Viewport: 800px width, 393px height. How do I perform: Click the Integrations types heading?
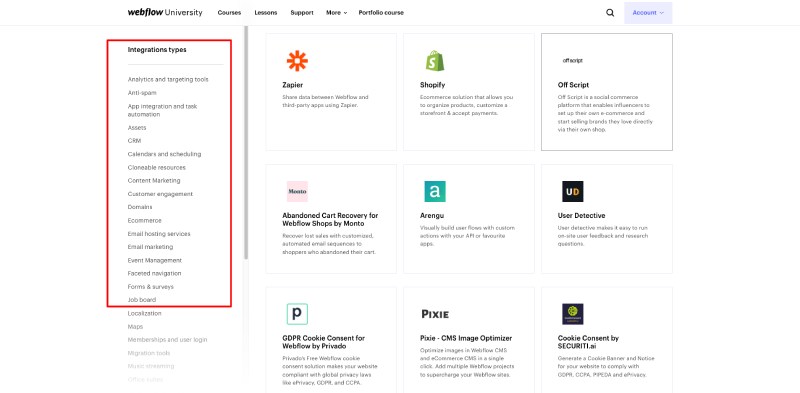pyautogui.click(x=157, y=50)
